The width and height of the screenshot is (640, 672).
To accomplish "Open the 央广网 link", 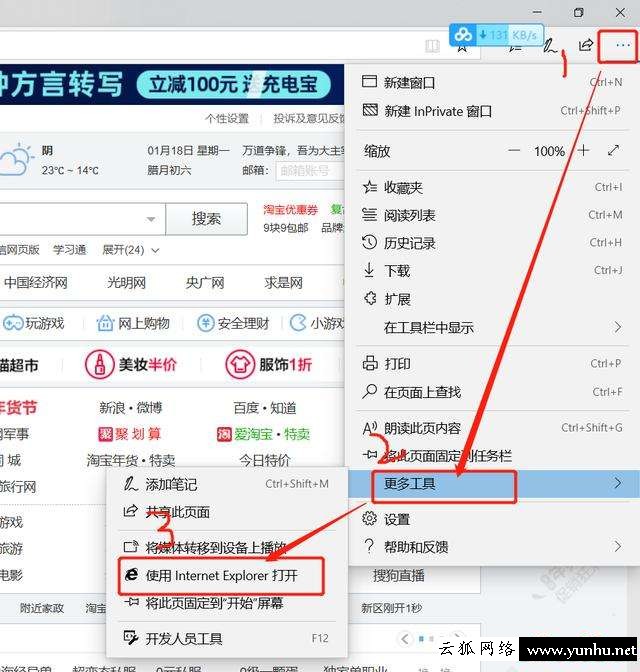I will pos(205,283).
